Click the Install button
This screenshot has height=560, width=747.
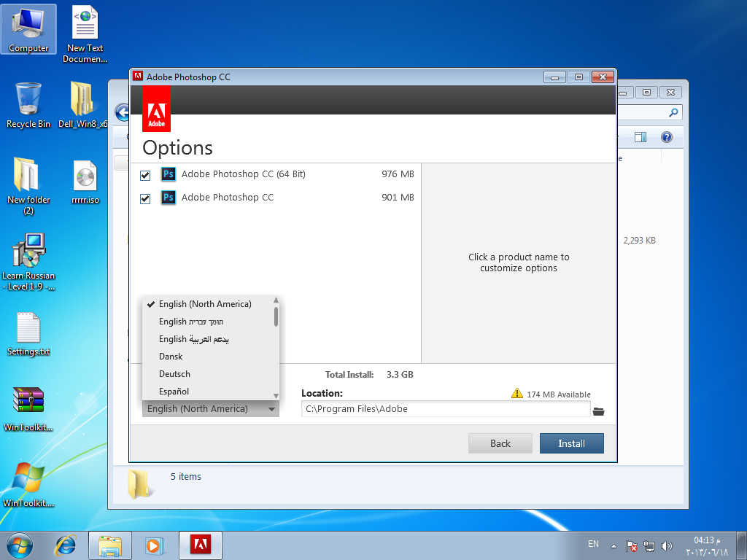point(571,443)
